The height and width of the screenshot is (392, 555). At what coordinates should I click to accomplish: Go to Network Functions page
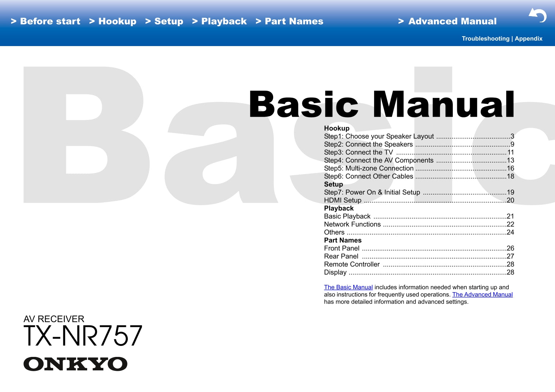[352, 224]
